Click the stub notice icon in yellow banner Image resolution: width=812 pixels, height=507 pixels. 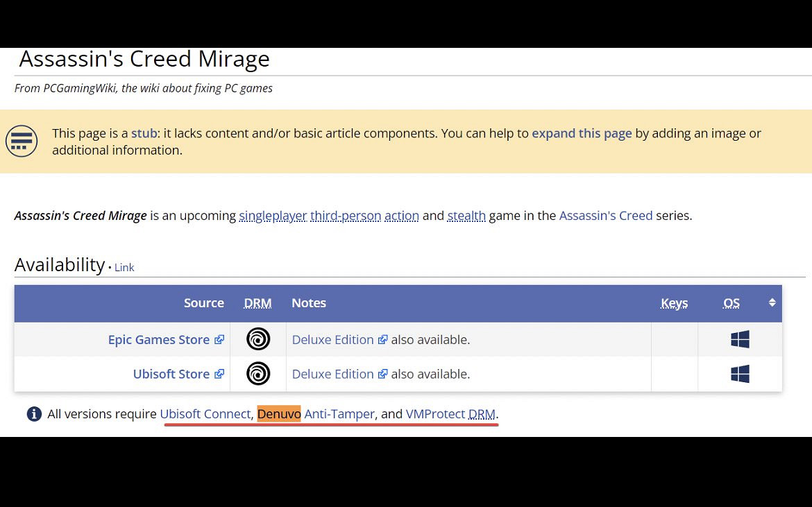(22, 141)
